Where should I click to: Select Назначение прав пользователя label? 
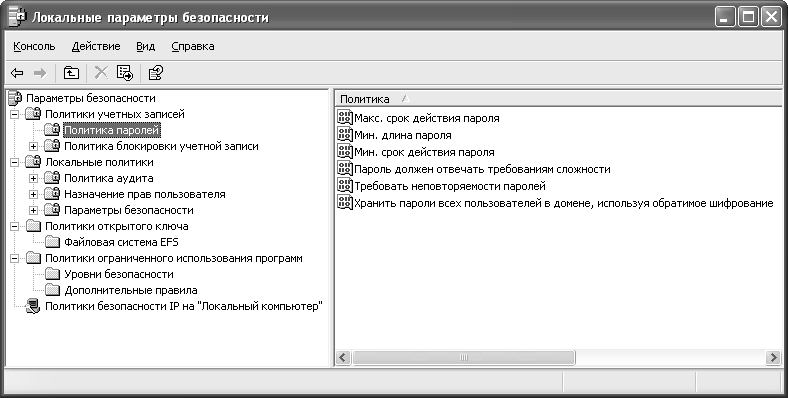(145, 194)
